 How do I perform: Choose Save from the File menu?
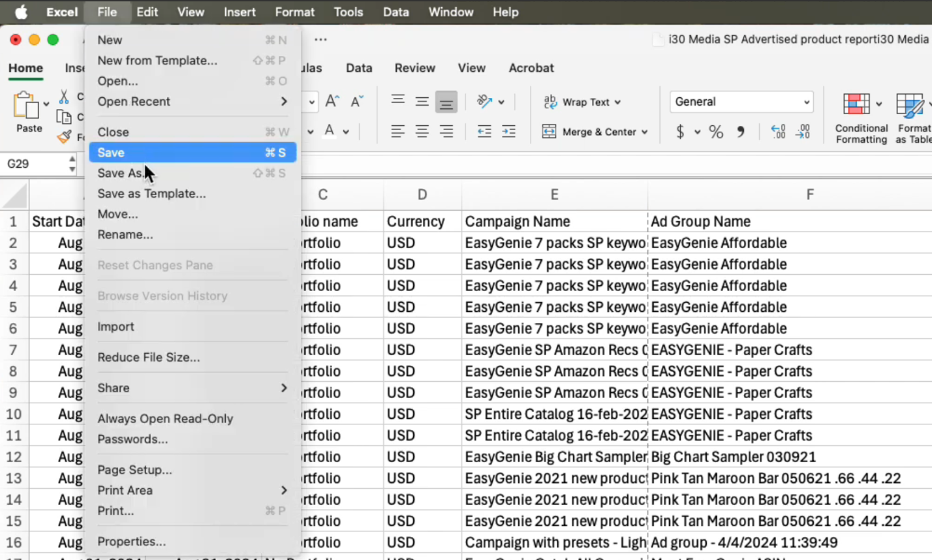193,152
